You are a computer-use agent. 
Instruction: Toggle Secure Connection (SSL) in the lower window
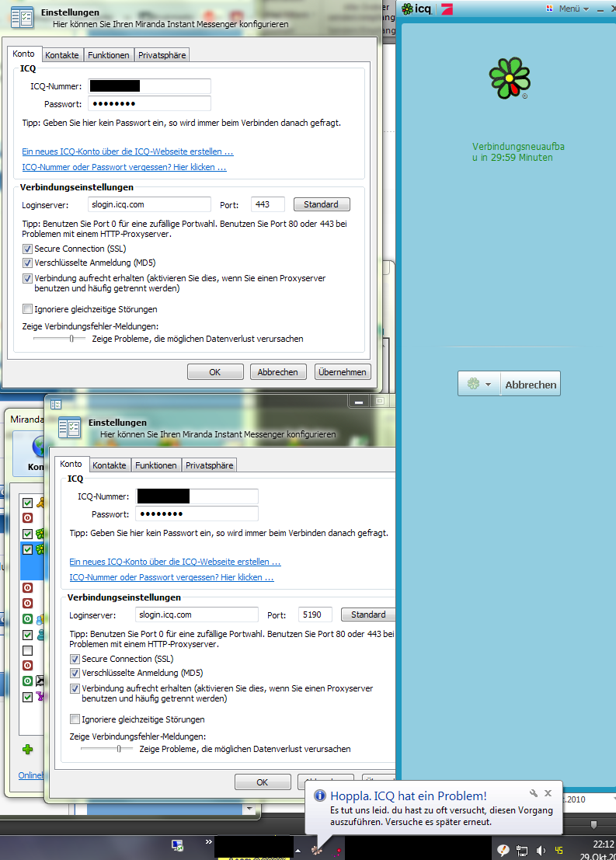pos(75,660)
